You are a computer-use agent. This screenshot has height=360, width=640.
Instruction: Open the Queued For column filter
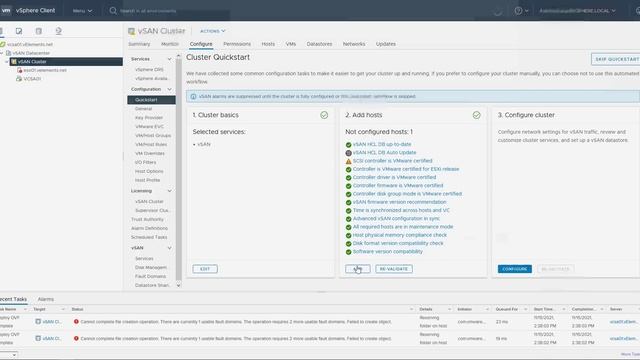coord(525,309)
